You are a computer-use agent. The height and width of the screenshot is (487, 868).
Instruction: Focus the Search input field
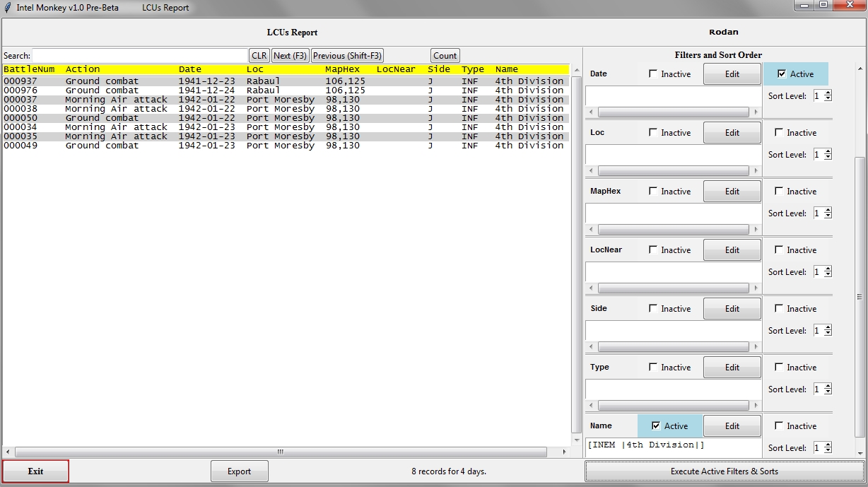[x=140, y=55]
